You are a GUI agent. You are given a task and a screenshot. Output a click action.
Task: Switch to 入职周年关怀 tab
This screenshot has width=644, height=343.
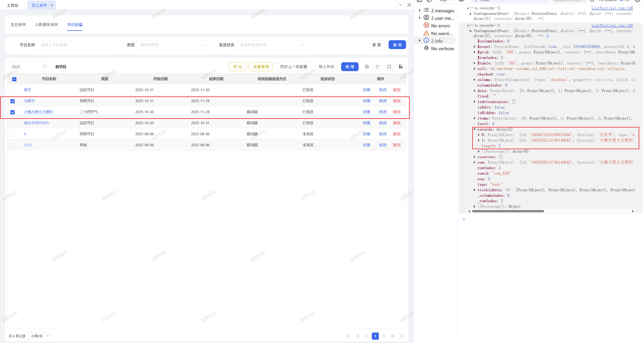coord(47,25)
